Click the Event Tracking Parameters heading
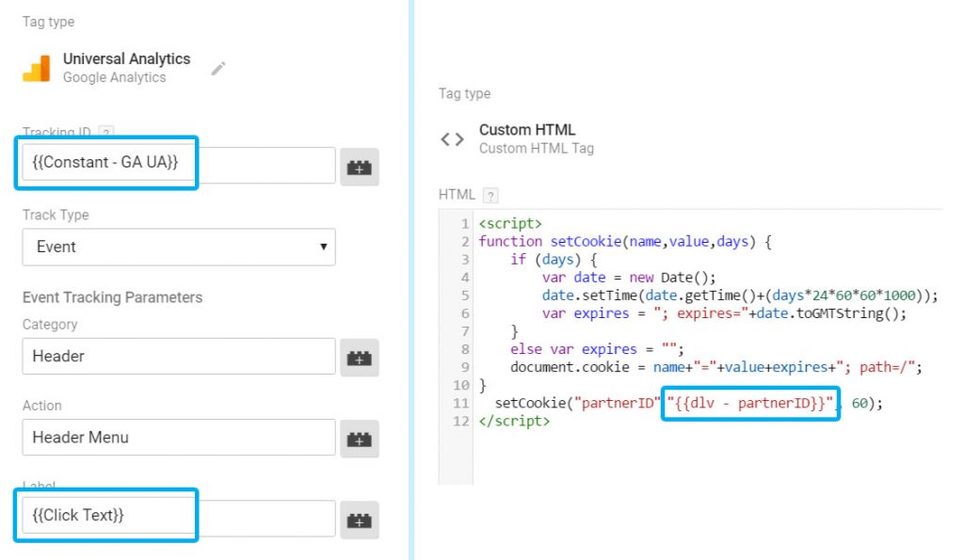 point(112,296)
